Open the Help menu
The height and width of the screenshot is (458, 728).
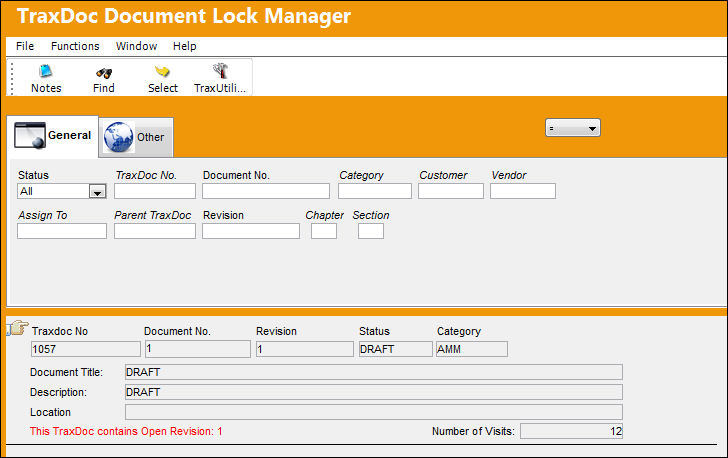185,46
